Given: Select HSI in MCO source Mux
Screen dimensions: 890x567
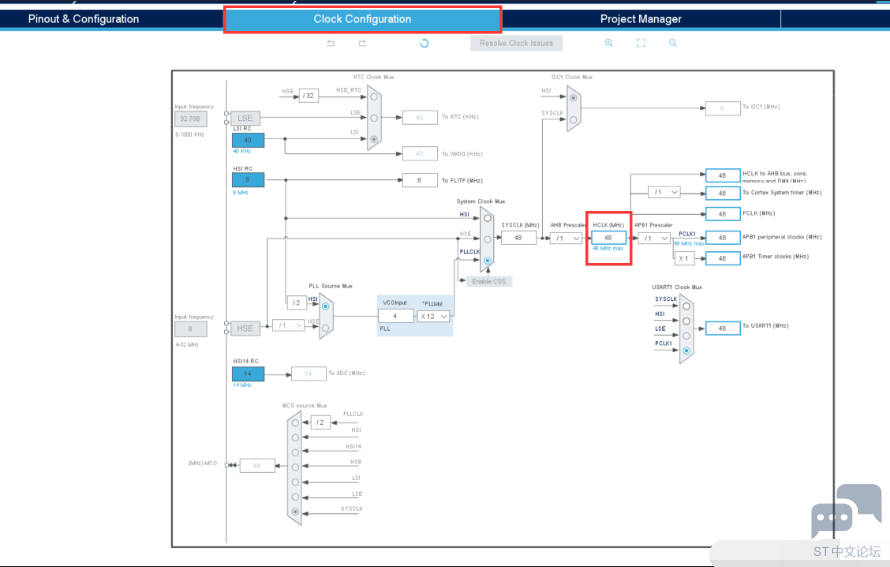Looking at the screenshot, I should tap(295, 438).
